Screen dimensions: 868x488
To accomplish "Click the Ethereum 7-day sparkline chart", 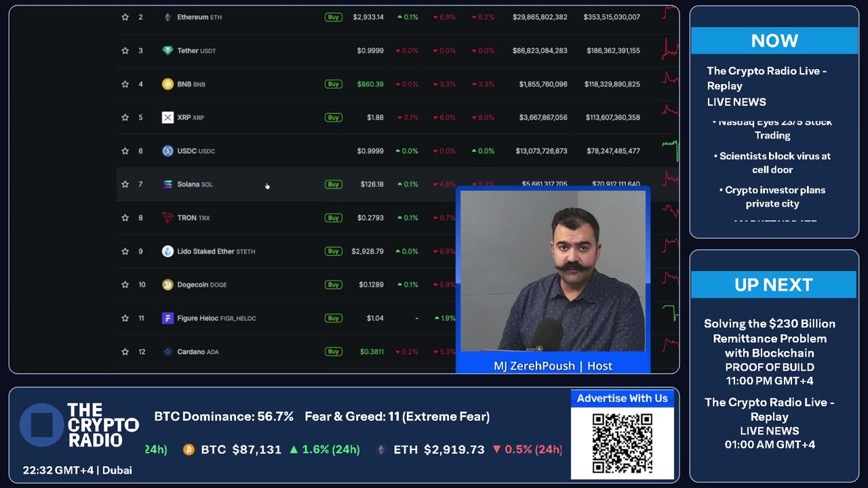I will click(x=670, y=14).
